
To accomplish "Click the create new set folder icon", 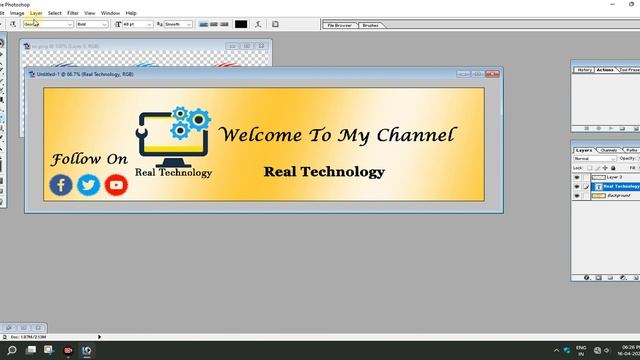I will (610, 278).
